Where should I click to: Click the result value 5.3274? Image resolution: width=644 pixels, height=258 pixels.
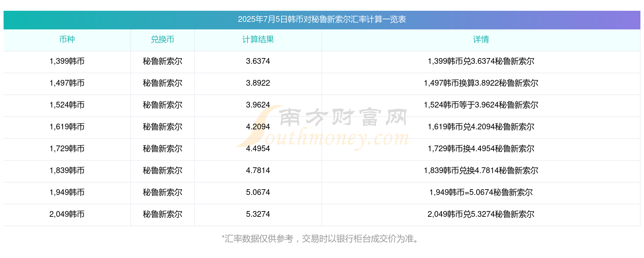pyautogui.click(x=258, y=214)
